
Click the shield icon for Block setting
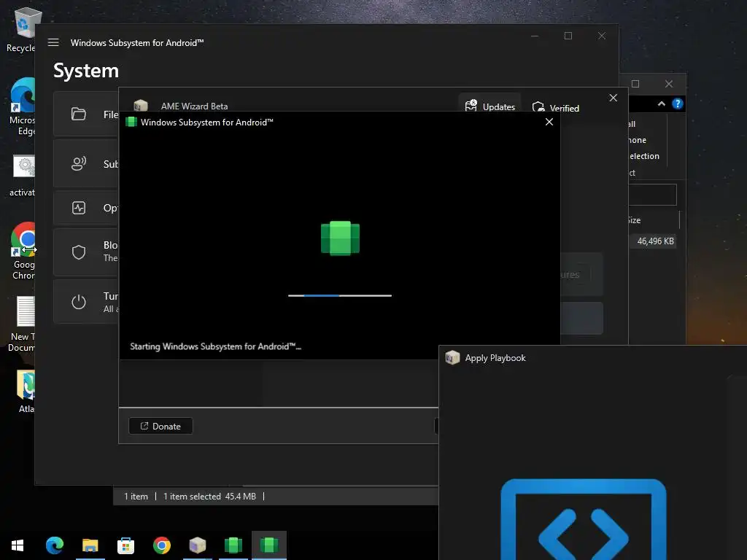pyautogui.click(x=79, y=252)
